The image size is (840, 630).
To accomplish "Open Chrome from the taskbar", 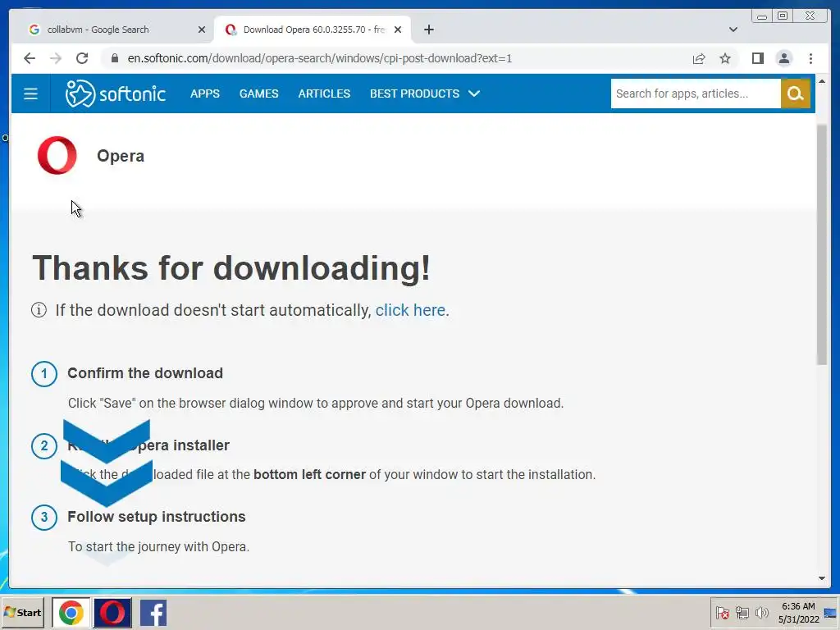I will [71, 613].
